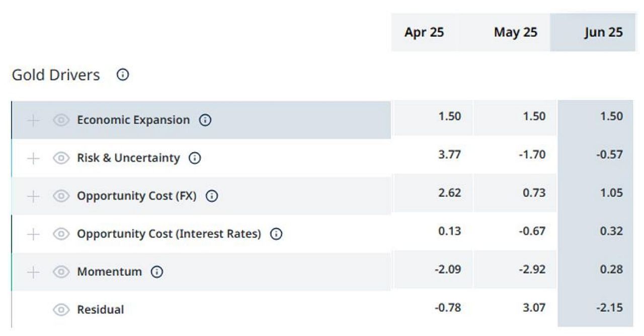
Task: Click Risk & Uncertainty info icon
Action: point(194,158)
